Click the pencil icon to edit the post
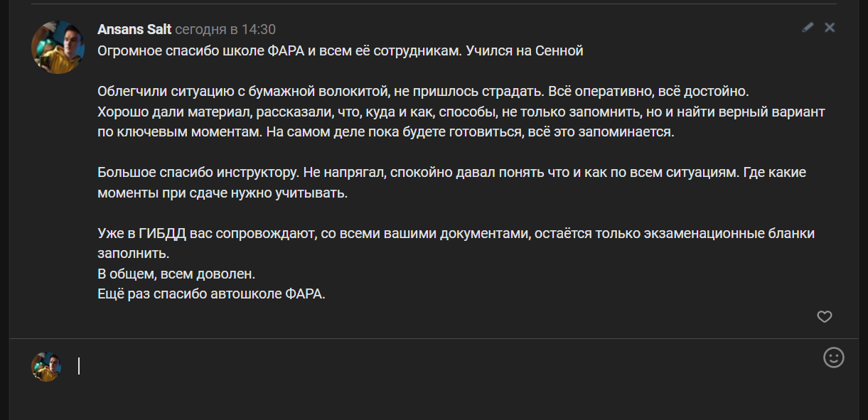This screenshot has width=868, height=420. click(x=807, y=28)
